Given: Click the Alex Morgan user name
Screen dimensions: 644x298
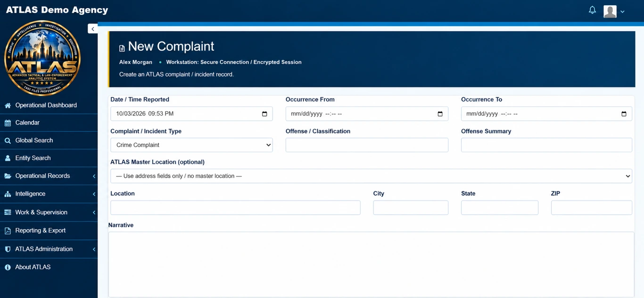Looking at the screenshot, I should (x=136, y=62).
